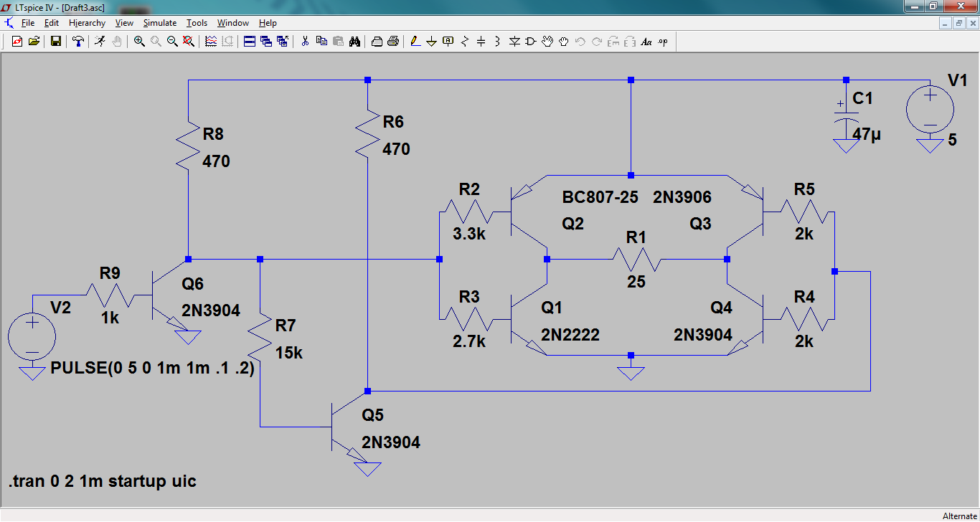Screen dimensions: 980x522
Task: Click the Find binoculars icon
Action: click(354, 42)
